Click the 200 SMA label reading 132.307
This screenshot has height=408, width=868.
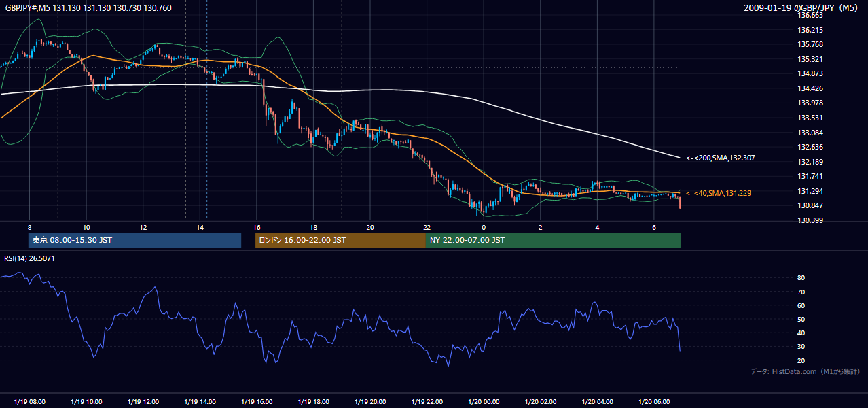(721, 158)
